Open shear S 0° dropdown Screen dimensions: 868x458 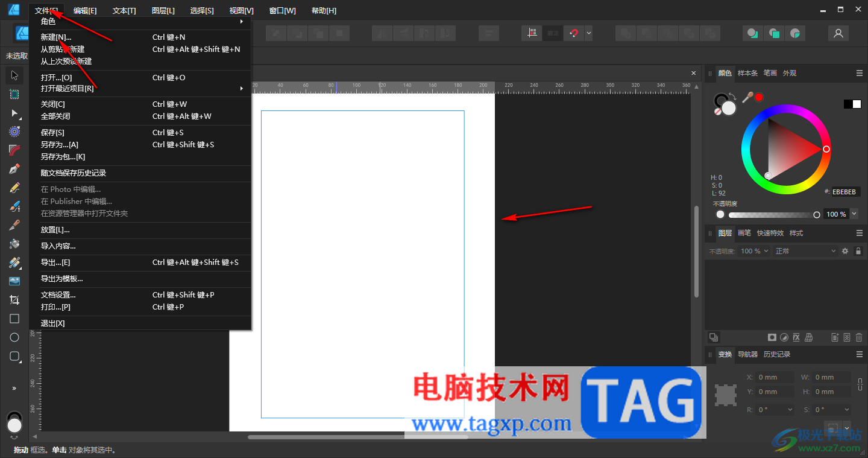click(x=832, y=409)
